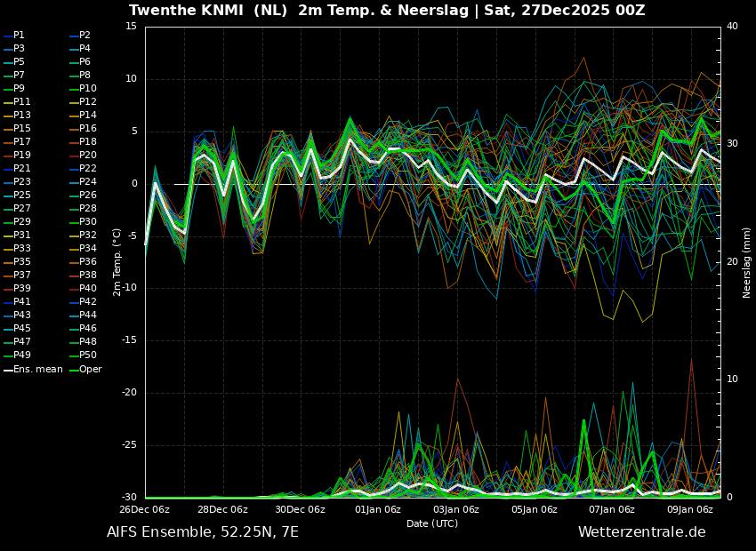Click the 05Jan 06z axis label

[534, 509]
